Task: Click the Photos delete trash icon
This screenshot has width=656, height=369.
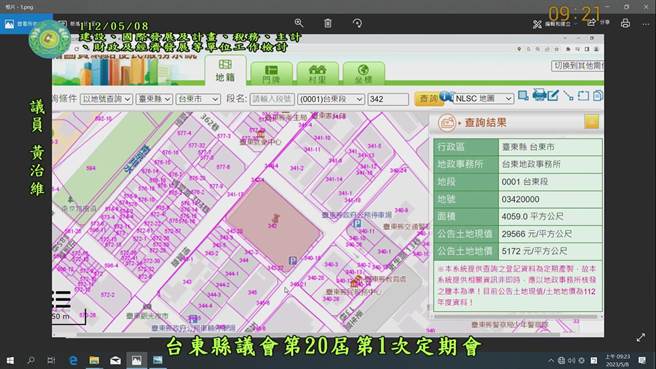Action: point(328,23)
